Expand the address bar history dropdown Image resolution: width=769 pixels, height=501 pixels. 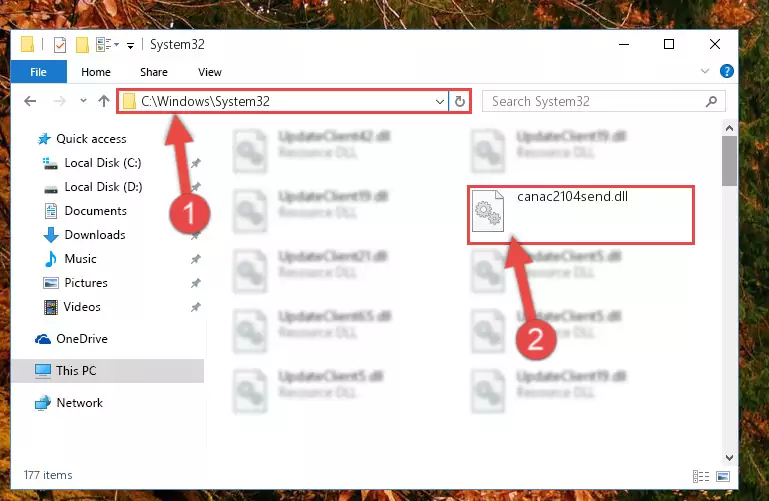(x=439, y=101)
